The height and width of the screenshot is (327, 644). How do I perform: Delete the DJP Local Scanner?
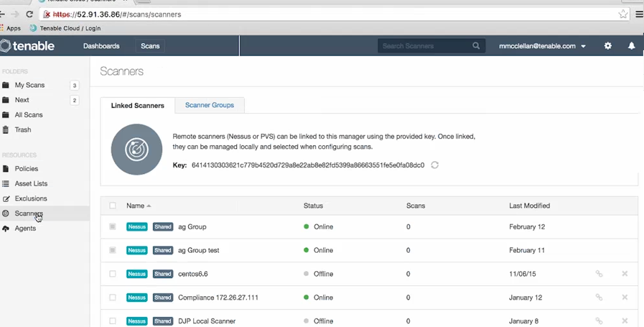[625, 321]
